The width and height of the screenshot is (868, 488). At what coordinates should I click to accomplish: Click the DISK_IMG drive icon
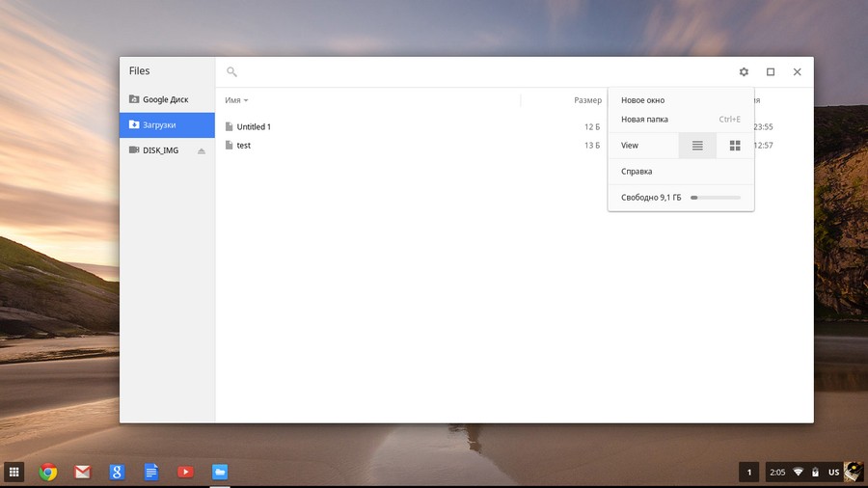[134, 149]
